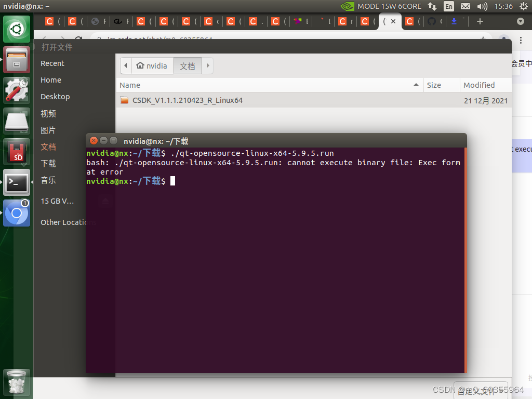Select 图片 in file dialog sidebar
The height and width of the screenshot is (399, 532).
point(48,130)
